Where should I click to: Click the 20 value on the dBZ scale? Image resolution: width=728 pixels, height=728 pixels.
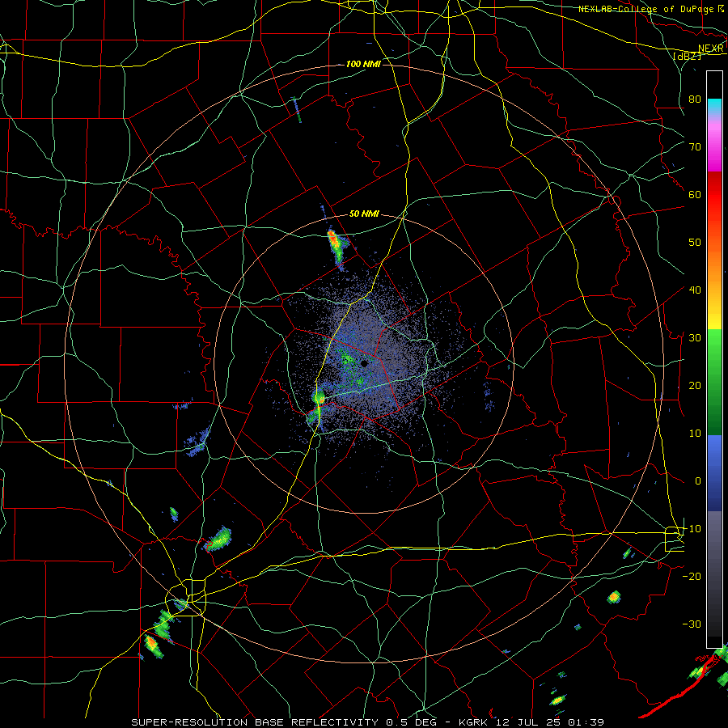[x=695, y=386]
